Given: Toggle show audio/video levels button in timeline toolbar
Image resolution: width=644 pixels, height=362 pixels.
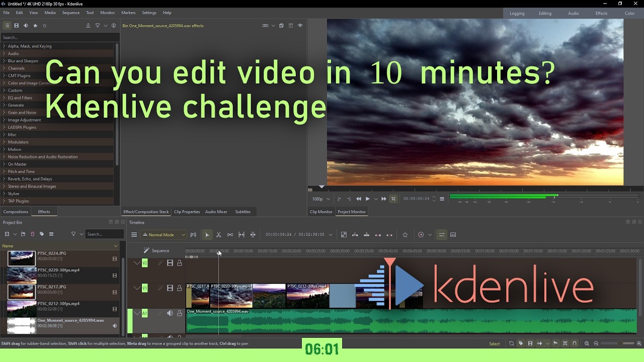Looking at the screenshot, I should point(441,235).
